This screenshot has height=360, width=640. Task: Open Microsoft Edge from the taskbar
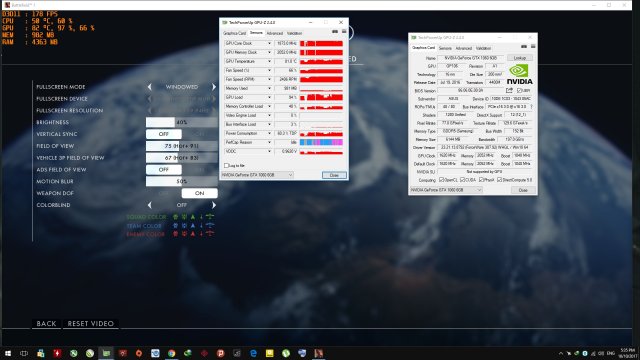(x=253, y=353)
